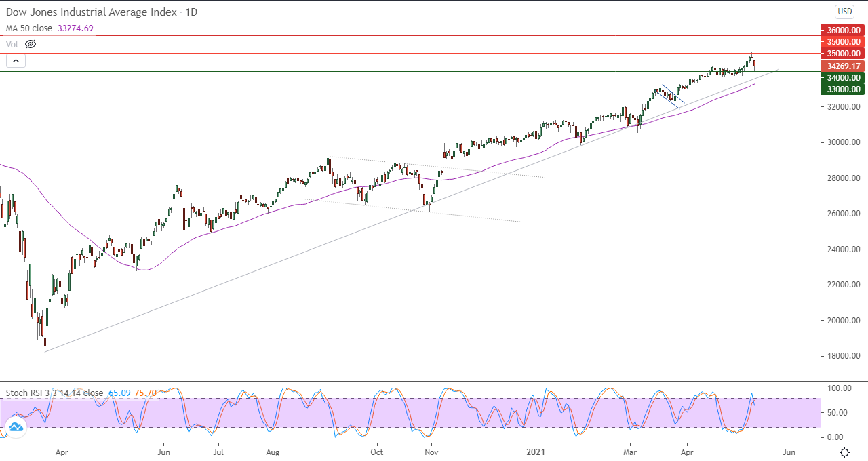Click the Dow Jones Industrial Average Index title
Viewport: 868px width, 461px height.
(x=92, y=12)
